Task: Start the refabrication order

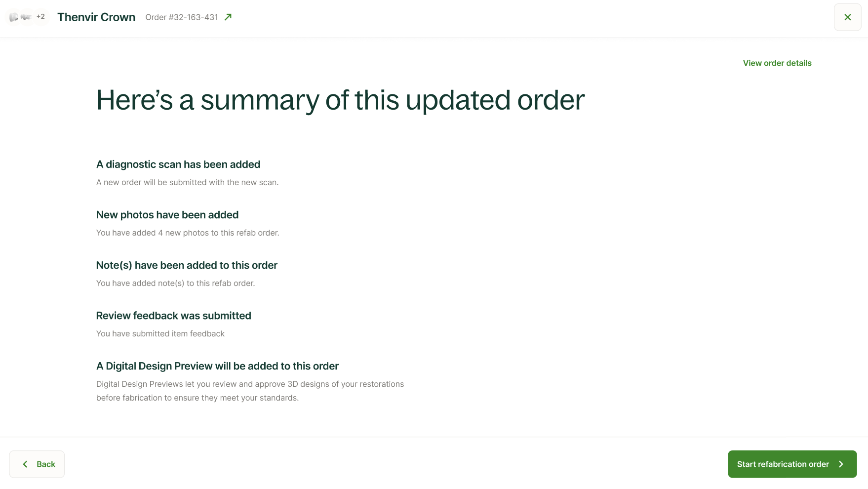Action: click(792, 464)
